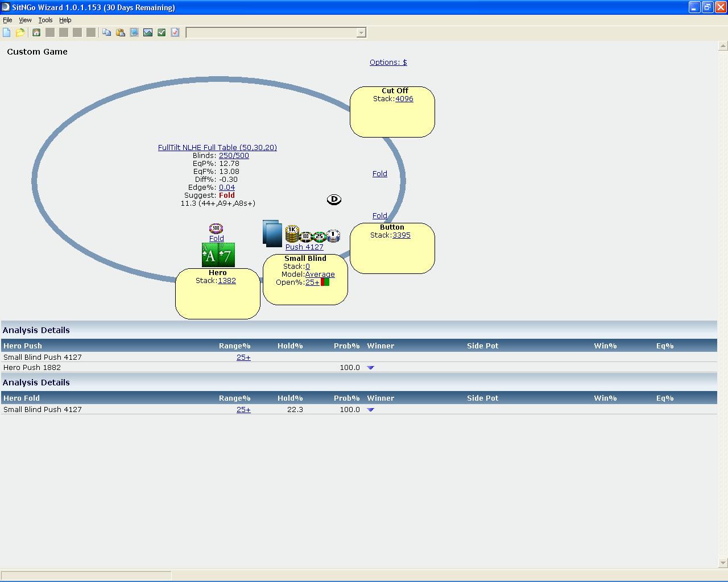The height and width of the screenshot is (582, 728).
Task: Click the red-green swatch beside Open% 25+
Action: (x=325, y=282)
